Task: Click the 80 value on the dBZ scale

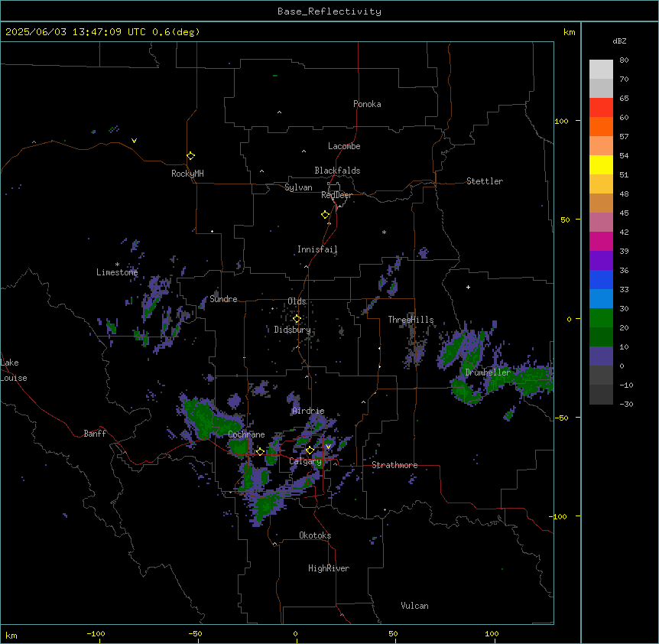Action: point(624,60)
